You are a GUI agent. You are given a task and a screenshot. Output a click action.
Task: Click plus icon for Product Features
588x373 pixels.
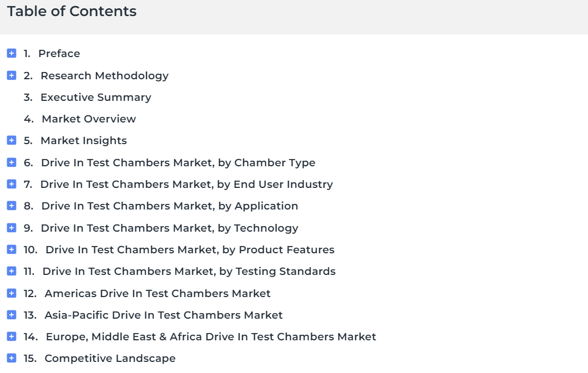tap(12, 249)
